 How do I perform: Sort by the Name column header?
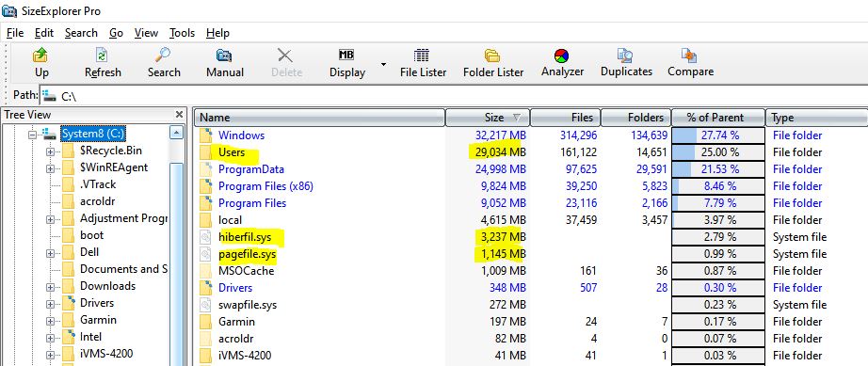320,118
